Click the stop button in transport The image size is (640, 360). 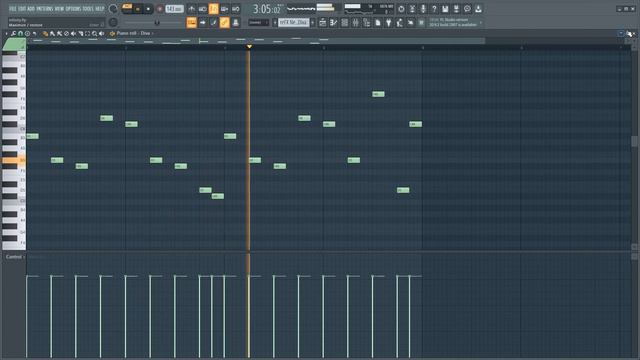pos(148,9)
